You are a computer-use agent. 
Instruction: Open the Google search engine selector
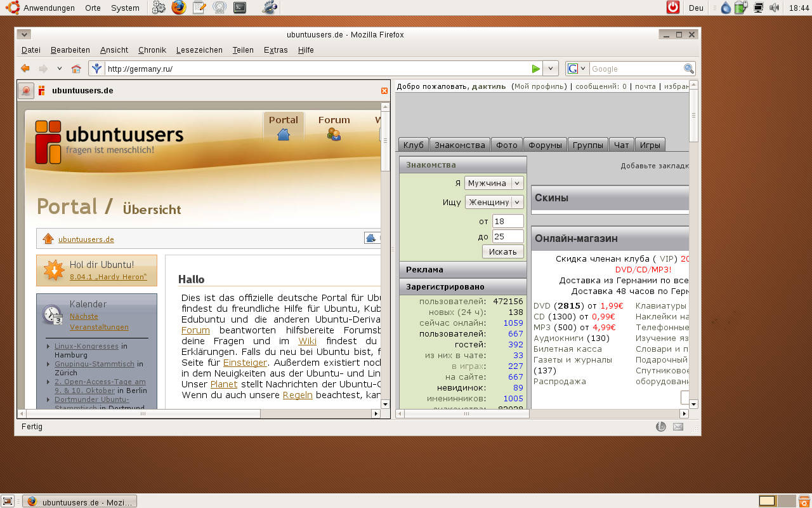click(x=577, y=69)
